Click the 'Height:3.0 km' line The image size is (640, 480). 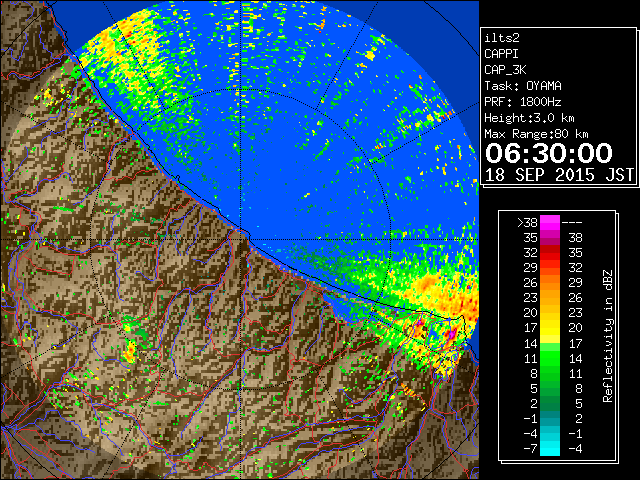tap(529, 118)
